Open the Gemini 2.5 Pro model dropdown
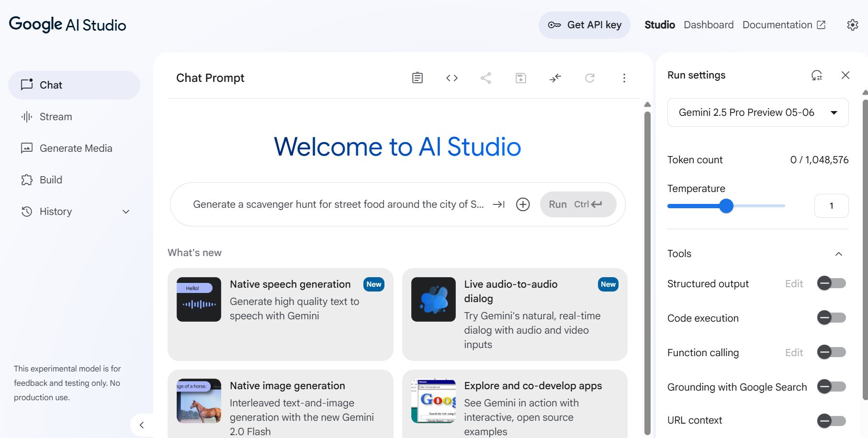The image size is (868, 438). tap(758, 112)
